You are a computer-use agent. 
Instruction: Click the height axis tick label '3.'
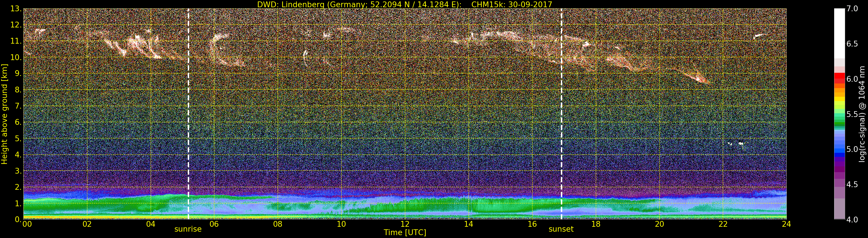18,171
